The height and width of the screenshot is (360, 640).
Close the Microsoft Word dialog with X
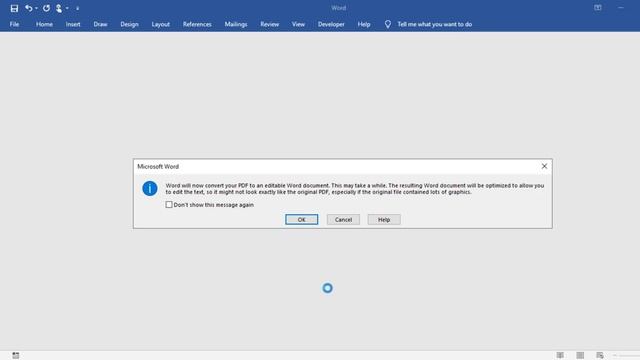544,166
